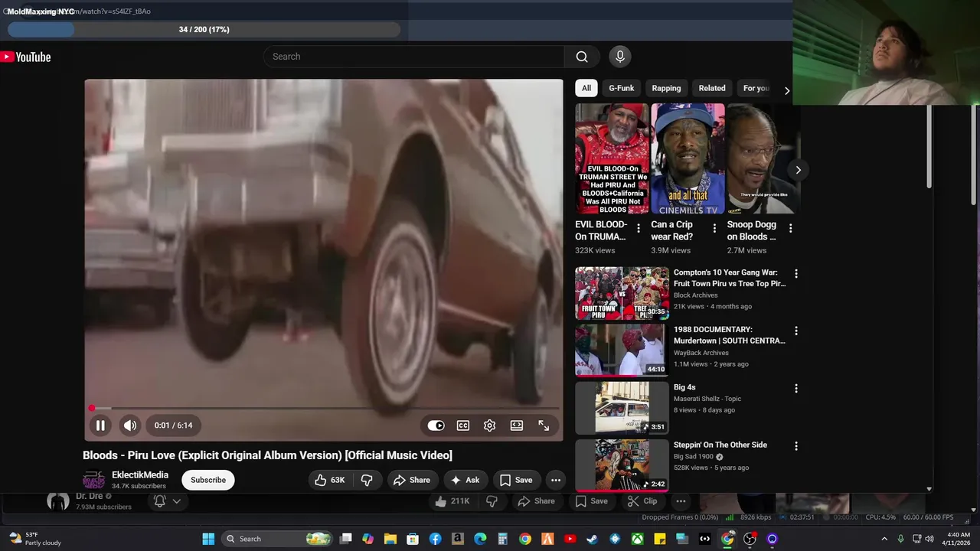Open File Explorer from the taskbar
This screenshot has width=980, height=551.
coord(390,539)
